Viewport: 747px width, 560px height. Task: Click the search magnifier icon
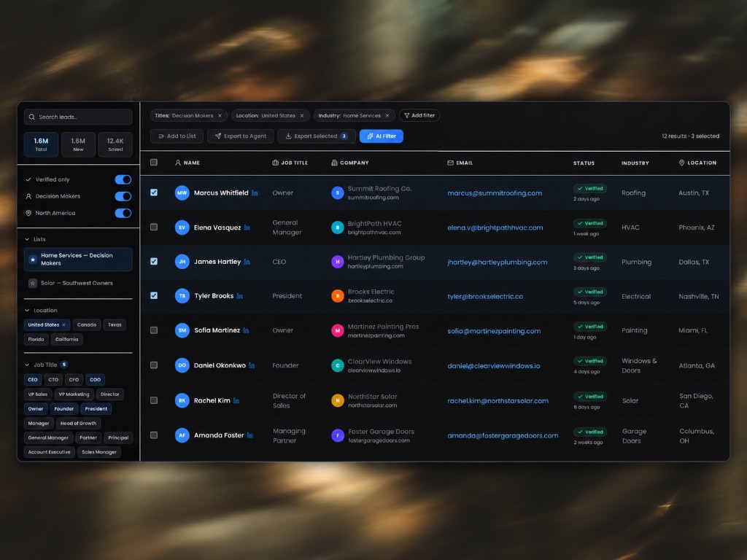[31, 117]
